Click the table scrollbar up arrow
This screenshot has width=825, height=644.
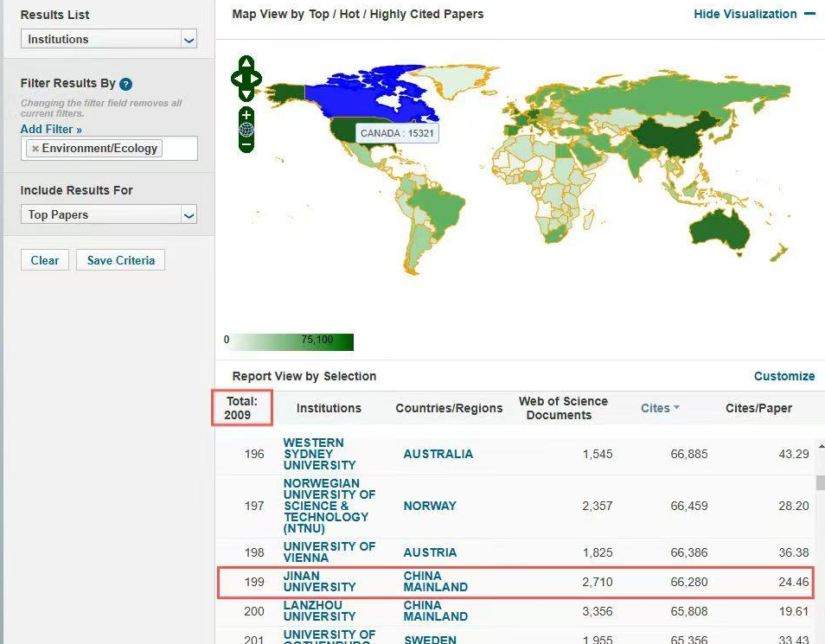pyautogui.click(x=821, y=446)
